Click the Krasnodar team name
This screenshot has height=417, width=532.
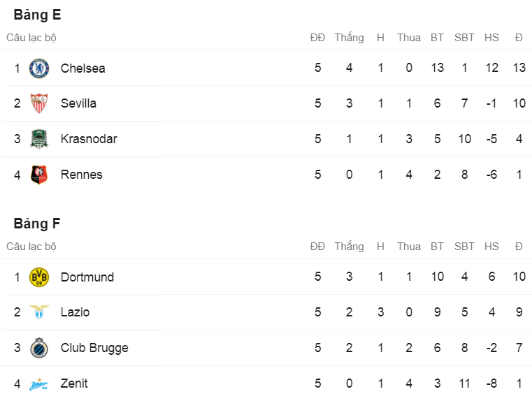pos(89,139)
